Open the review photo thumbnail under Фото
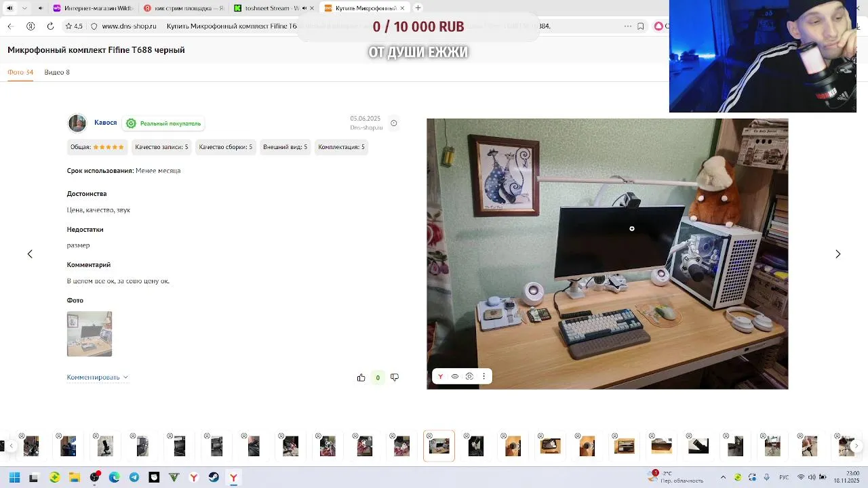Viewport: 868px width, 488px height. point(90,334)
